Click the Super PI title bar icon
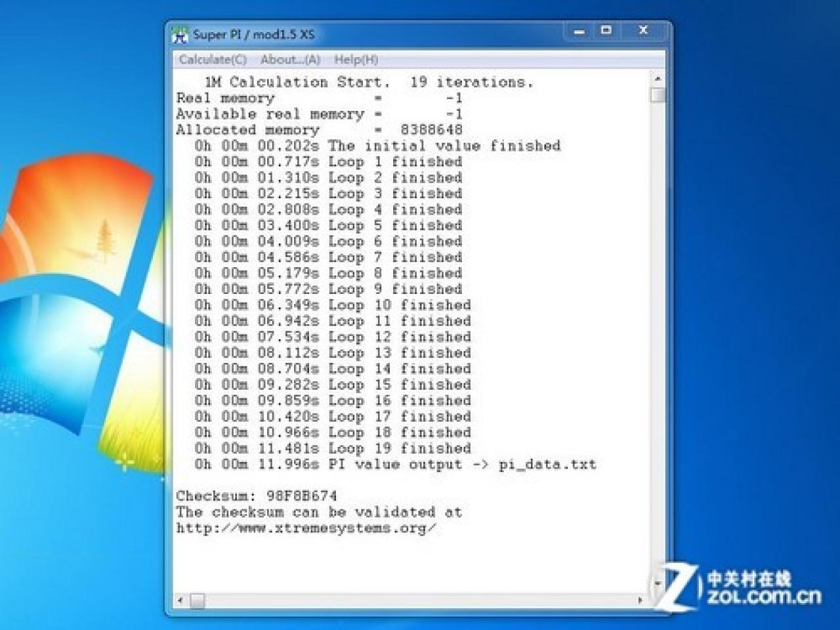Screen dimensions: 840x630 180,35
